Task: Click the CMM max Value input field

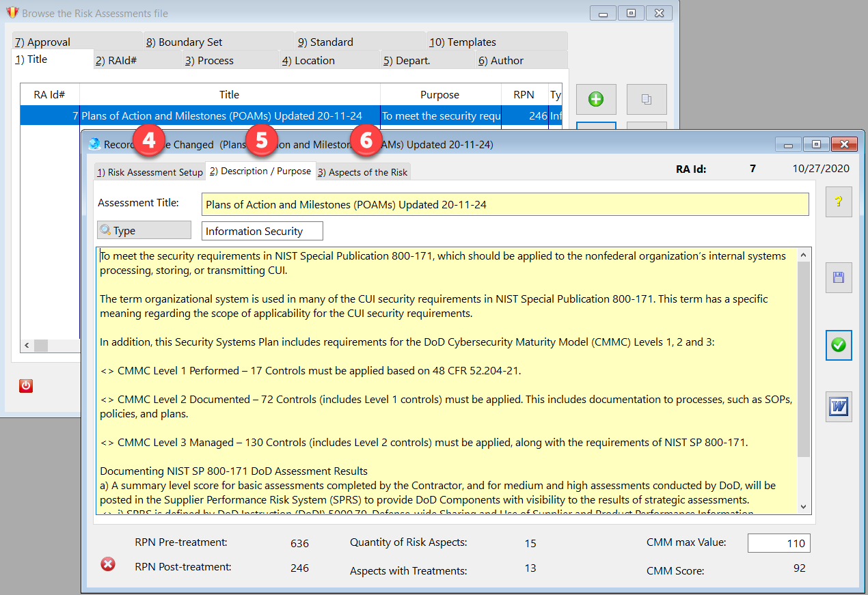Action: pyautogui.click(x=778, y=544)
